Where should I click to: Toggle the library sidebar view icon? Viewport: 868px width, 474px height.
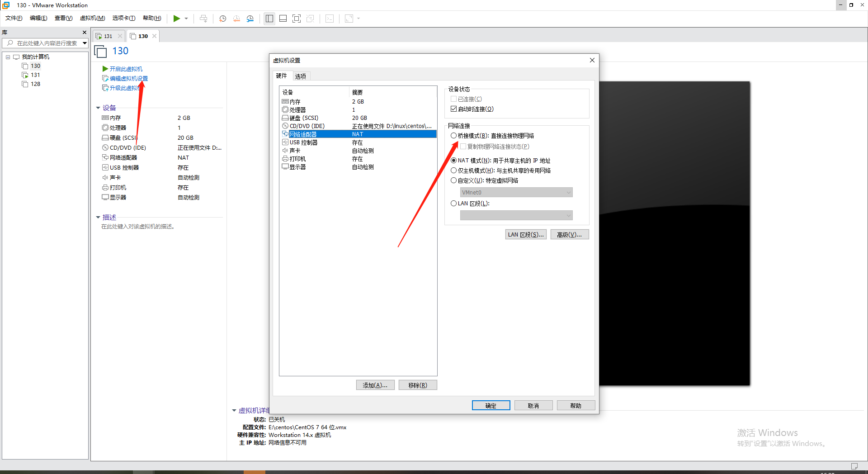[x=269, y=19]
